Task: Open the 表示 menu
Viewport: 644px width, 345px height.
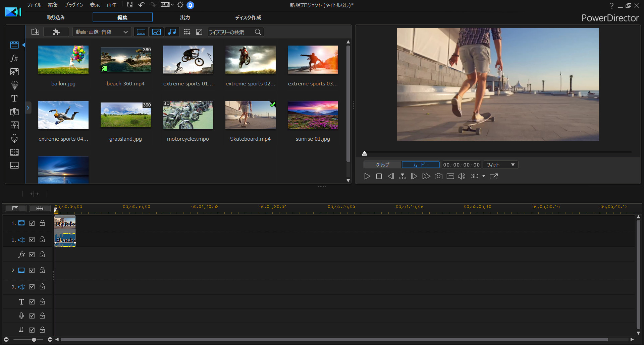Action: point(95,5)
